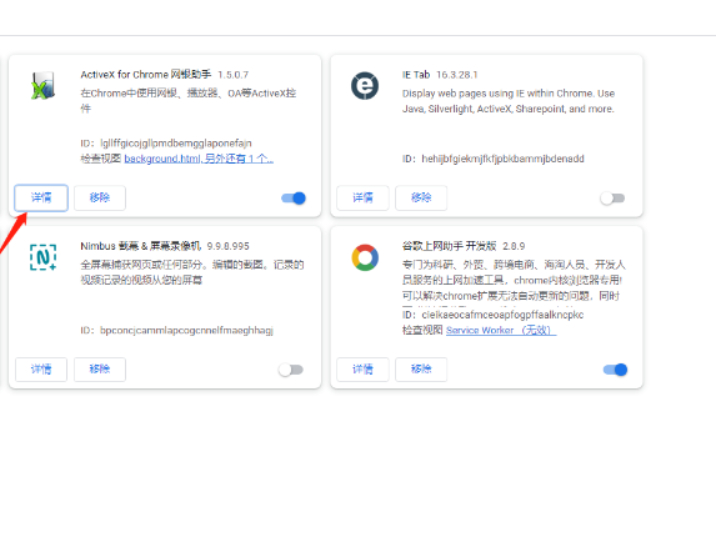This screenshot has width=716, height=537.
Task: Click 移除 for ActiveX for Chrome
Action: [x=100, y=198]
